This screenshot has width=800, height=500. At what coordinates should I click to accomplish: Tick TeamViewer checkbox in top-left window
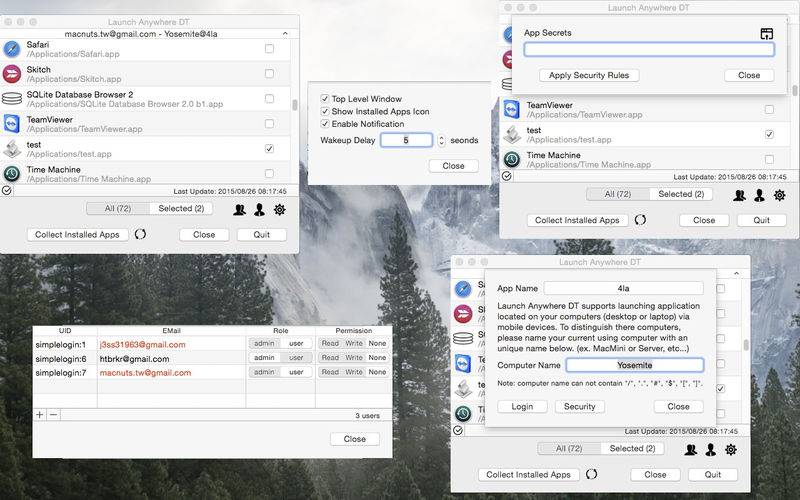click(269, 123)
